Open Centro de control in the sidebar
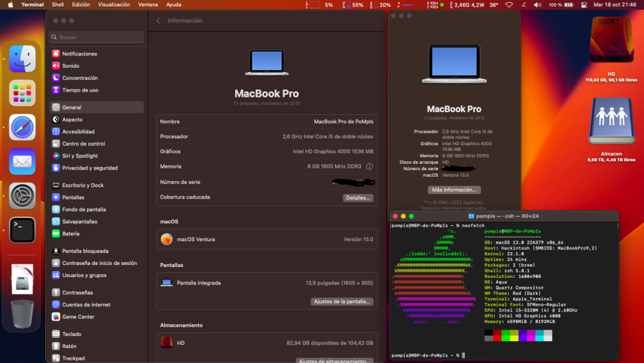The image size is (644, 363). [x=96, y=144]
